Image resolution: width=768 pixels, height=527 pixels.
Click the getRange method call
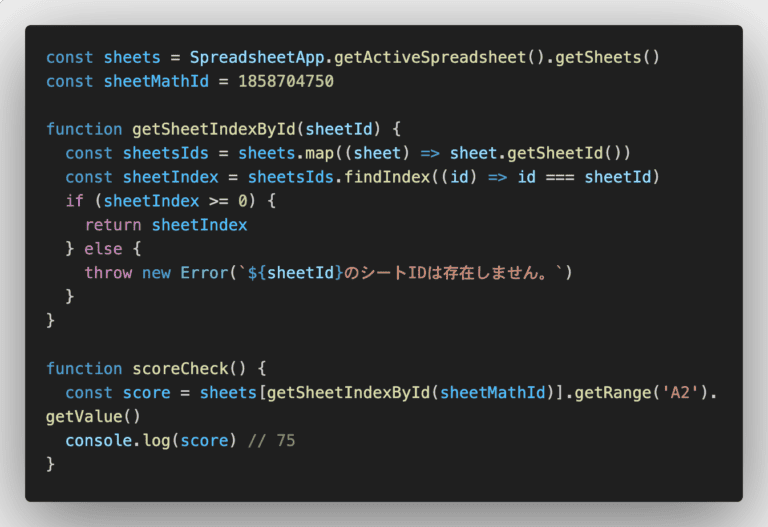612,393
